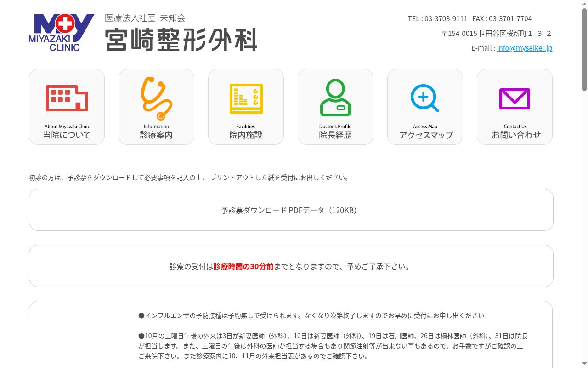Open the 診療案内 menu label
This screenshot has width=588, height=368.
tap(156, 135)
